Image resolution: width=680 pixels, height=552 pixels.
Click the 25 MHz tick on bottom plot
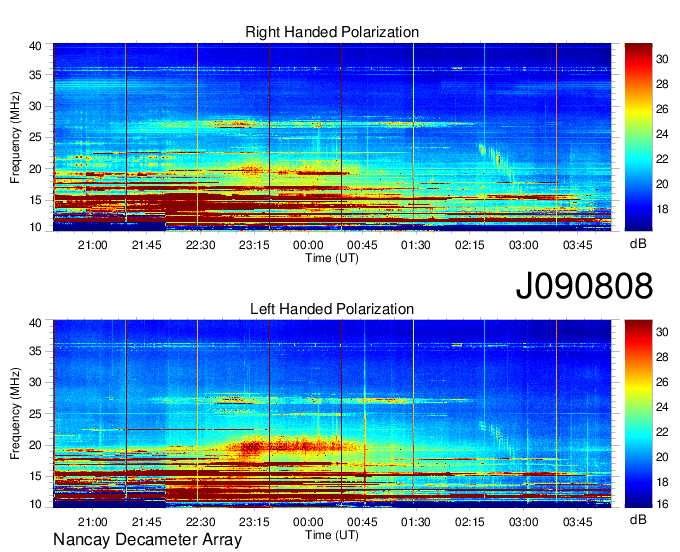point(35,414)
